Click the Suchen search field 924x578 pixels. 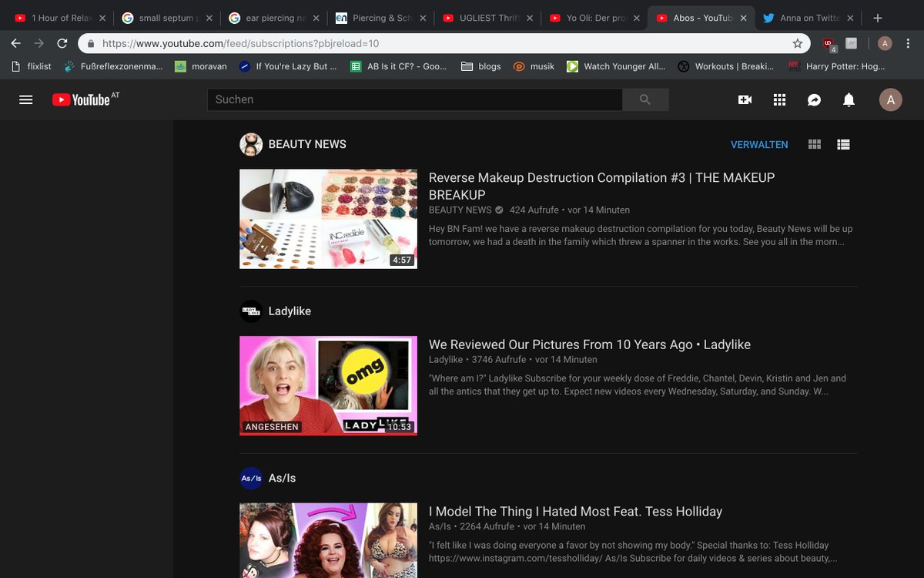pyautogui.click(x=414, y=99)
